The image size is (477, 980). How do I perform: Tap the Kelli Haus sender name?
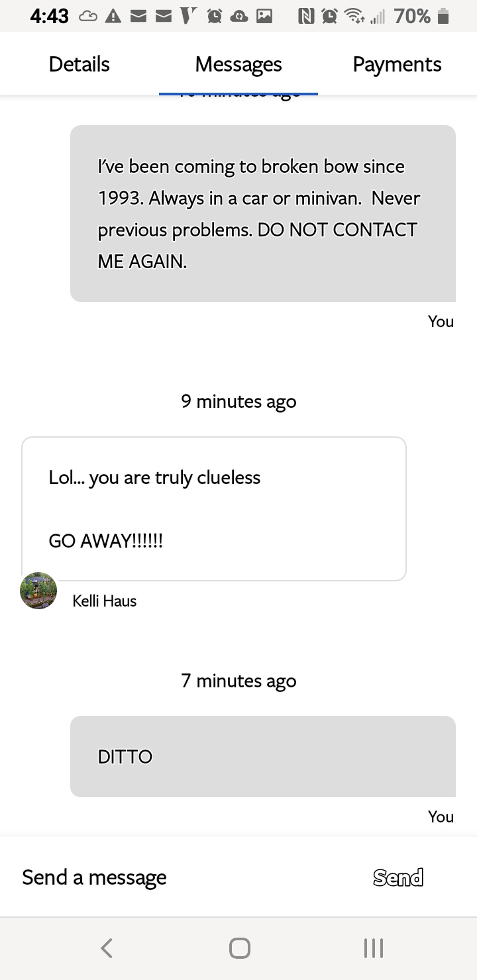pos(105,601)
